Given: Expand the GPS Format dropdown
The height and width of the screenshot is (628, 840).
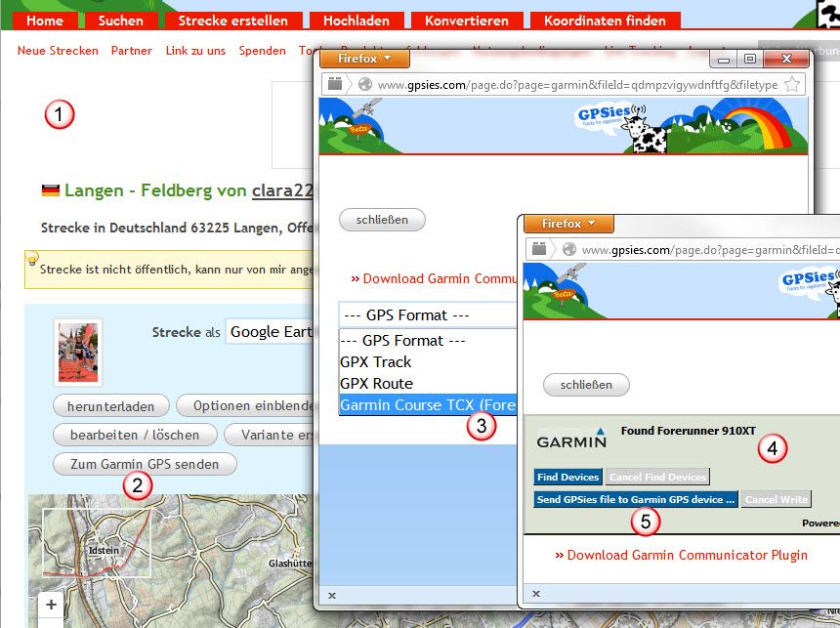Looking at the screenshot, I should (x=427, y=315).
